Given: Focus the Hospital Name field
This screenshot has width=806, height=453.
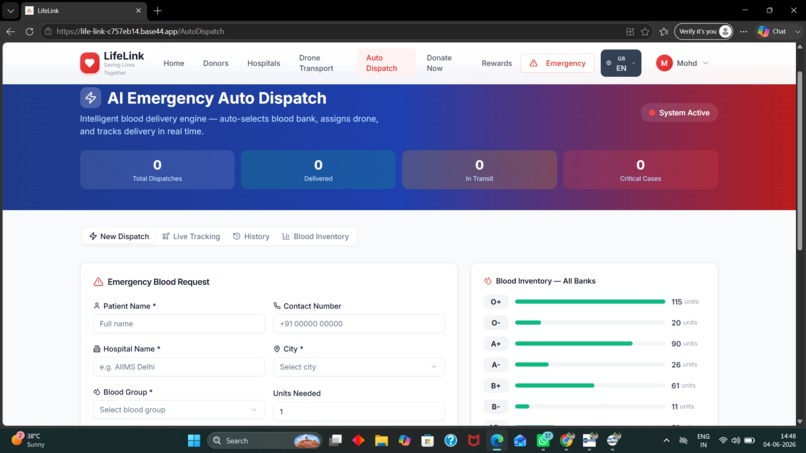Looking at the screenshot, I should [179, 367].
